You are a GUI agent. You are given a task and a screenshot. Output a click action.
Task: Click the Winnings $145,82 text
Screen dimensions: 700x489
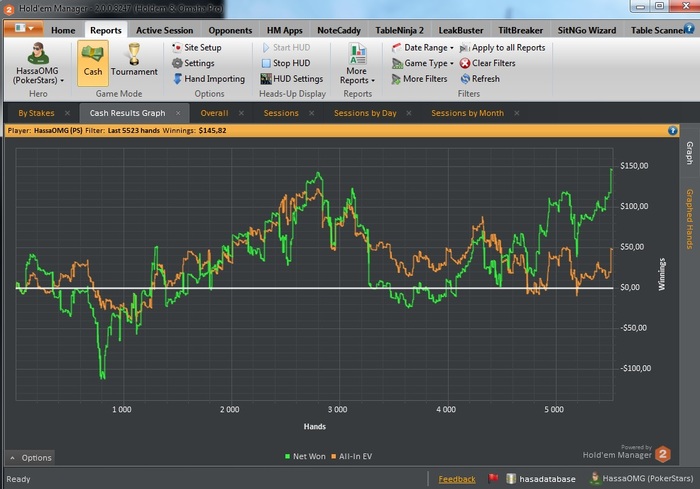(194, 130)
